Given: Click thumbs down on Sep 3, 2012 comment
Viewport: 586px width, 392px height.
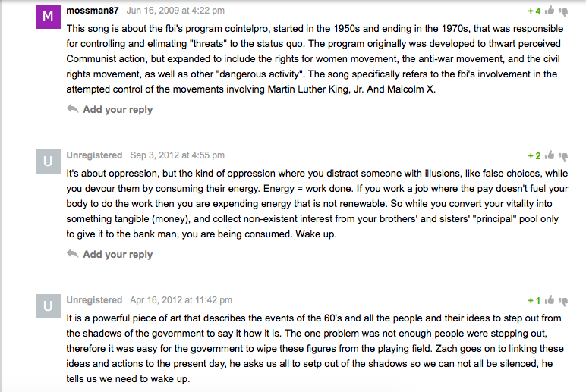Looking at the screenshot, I should 563,157.
